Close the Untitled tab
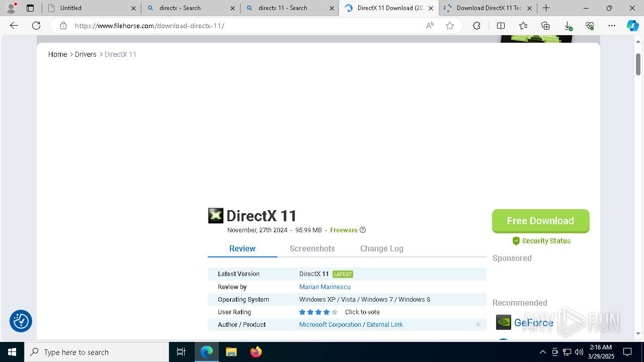This screenshot has width=644, height=362. [133, 8]
